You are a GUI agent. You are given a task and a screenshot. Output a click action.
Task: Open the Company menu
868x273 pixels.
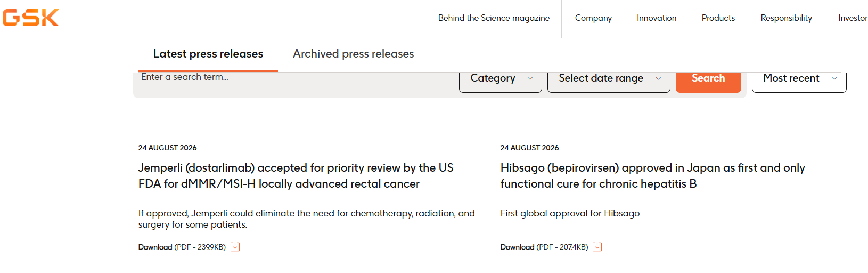(593, 18)
